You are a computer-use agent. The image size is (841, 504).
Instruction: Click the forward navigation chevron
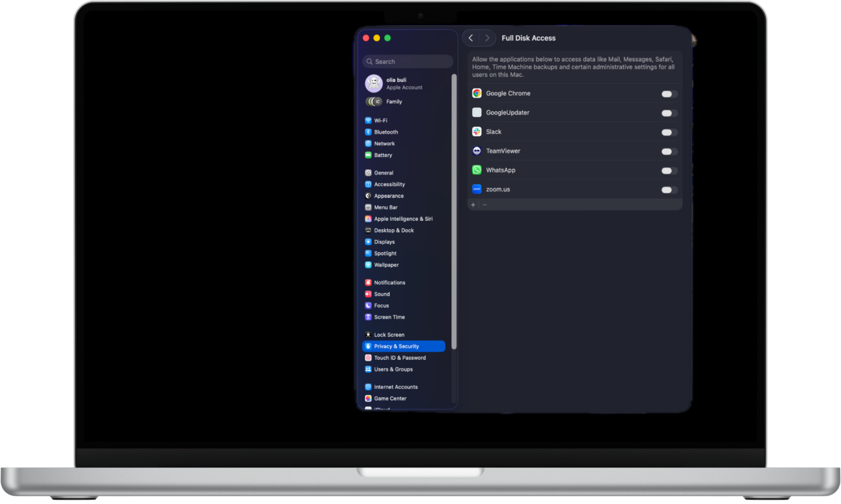coord(487,38)
